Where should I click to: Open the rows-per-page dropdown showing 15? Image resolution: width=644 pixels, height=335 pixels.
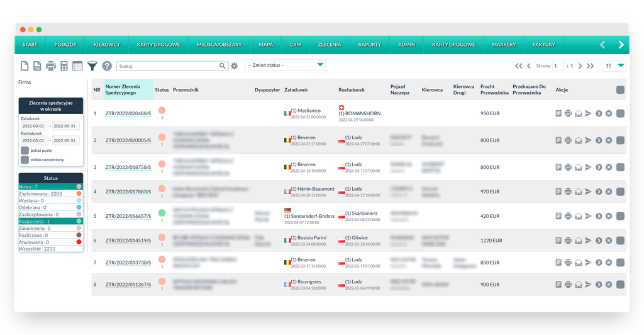[x=614, y=65]
